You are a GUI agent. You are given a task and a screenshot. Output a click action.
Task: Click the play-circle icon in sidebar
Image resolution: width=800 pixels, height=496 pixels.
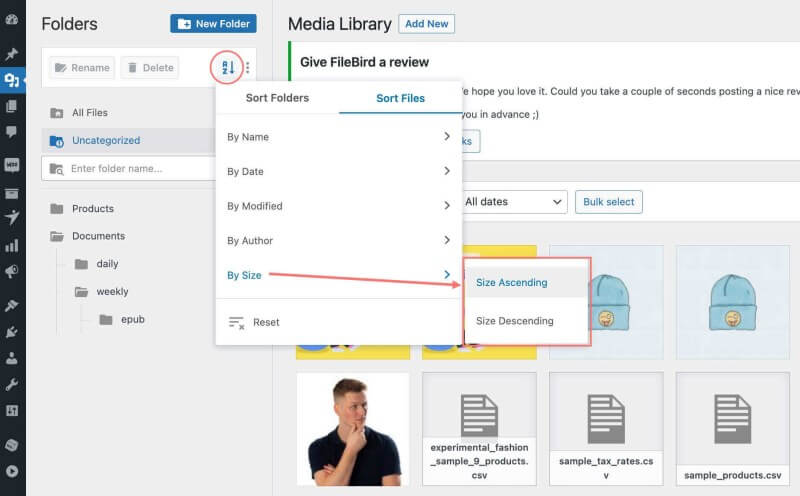(x=12, y=471)
